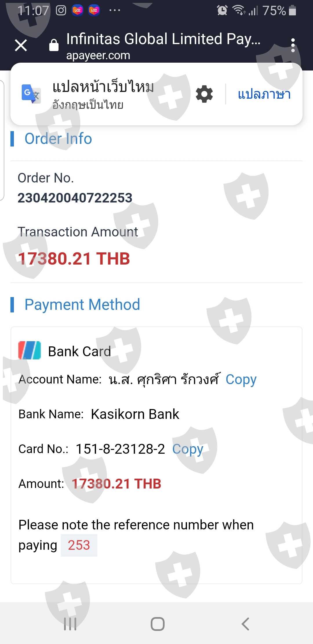Open translate settings gear icon
Viewport: 313px width, 644px height.
(204, 94)
